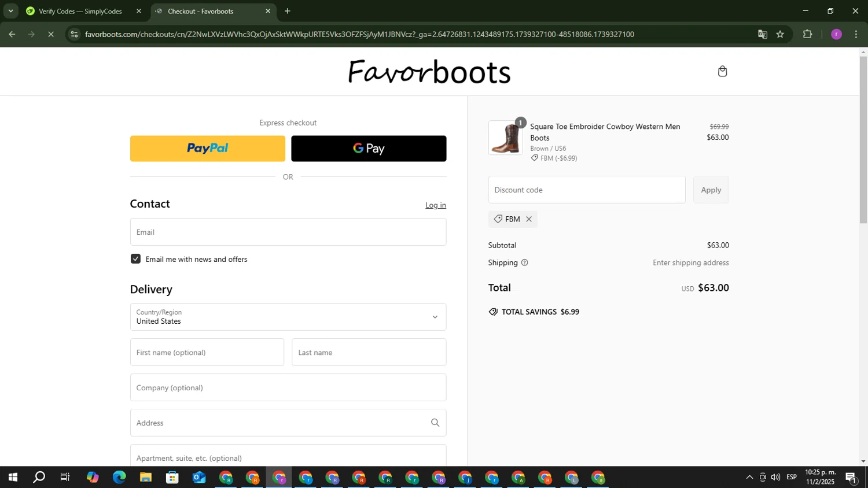Click the address search magnifier icon
This screenshot has width=868, height=488.
(435, 423)
